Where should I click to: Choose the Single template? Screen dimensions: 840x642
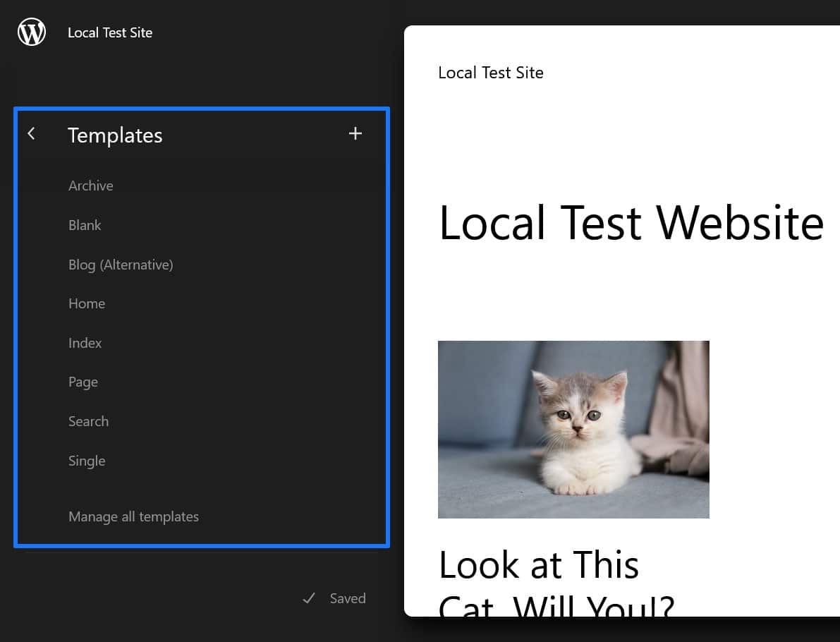(x=87, y=461)
